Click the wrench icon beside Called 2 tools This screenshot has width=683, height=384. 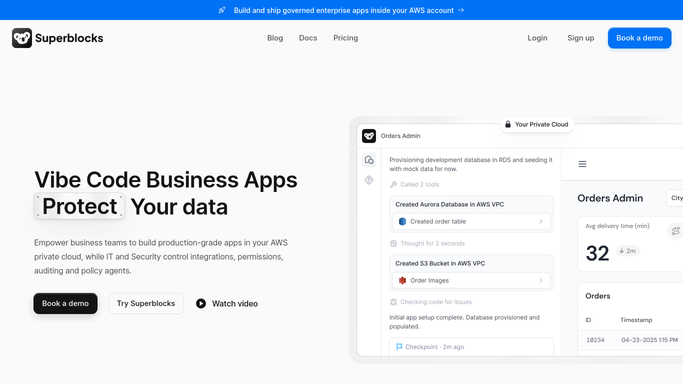[393, 185]
